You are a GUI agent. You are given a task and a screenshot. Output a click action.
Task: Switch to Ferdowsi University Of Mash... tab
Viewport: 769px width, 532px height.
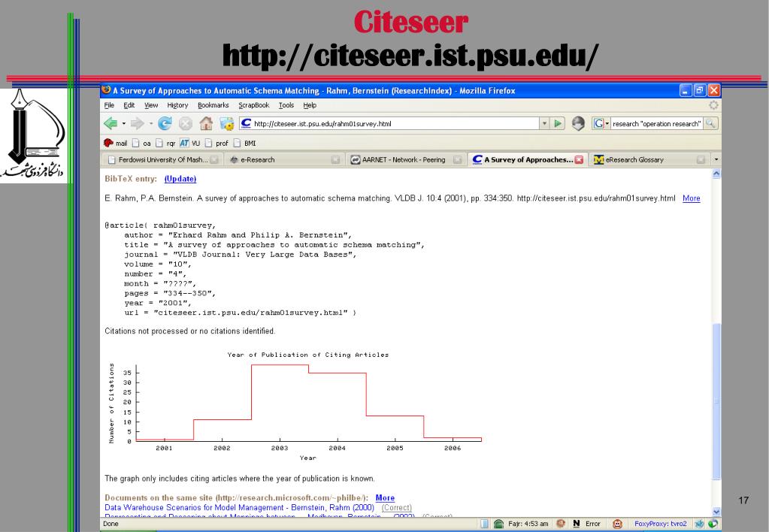point(162,159)
